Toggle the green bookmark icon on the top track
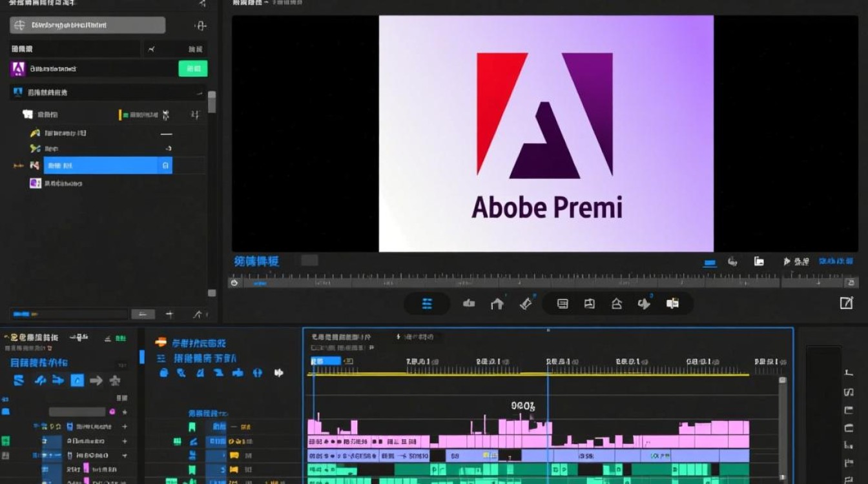The height and width of the screenshot is (484, 868). tap(192, 427)
